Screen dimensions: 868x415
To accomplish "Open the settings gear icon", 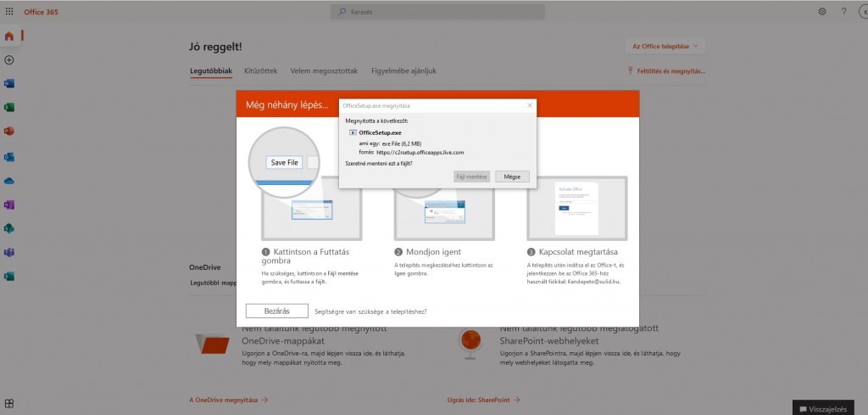I will click(822, 11).
